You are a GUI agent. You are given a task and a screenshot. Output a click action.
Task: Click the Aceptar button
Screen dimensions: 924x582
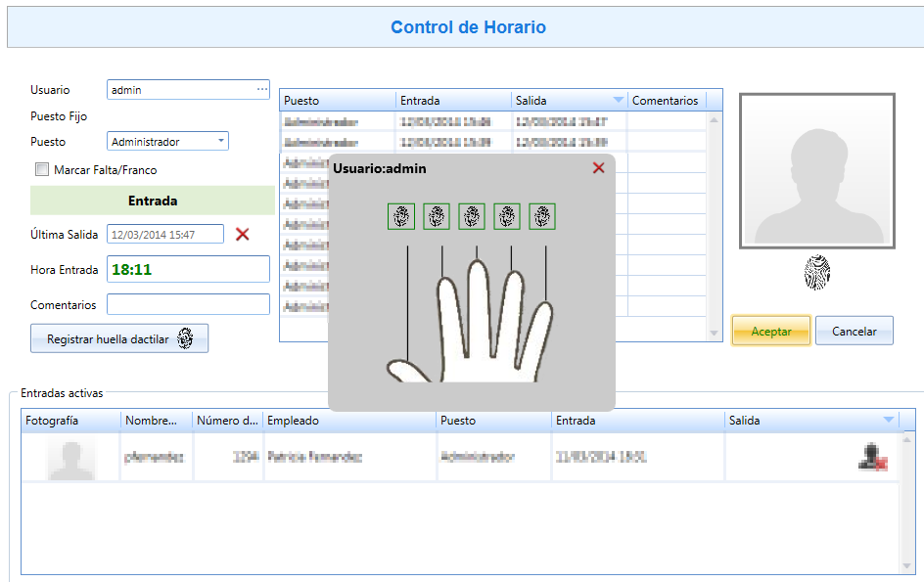(x=771, y=331)
